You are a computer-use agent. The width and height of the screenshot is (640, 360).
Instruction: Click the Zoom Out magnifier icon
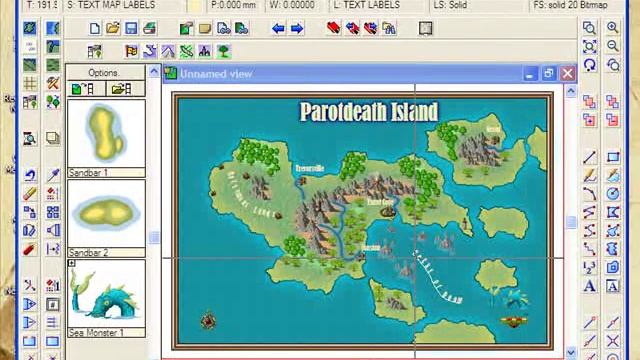[x=612, y=46]
